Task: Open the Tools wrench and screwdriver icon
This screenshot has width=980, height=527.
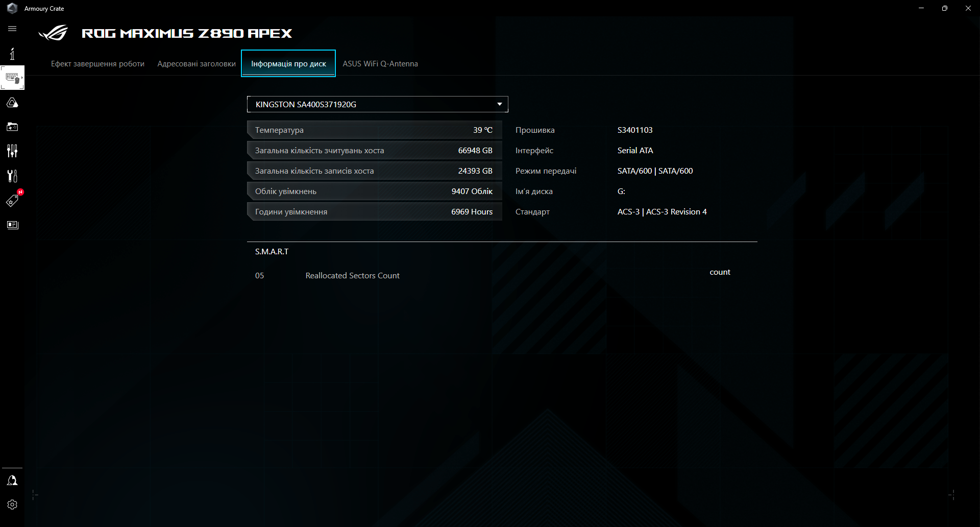Action: (x=12, y=176)
